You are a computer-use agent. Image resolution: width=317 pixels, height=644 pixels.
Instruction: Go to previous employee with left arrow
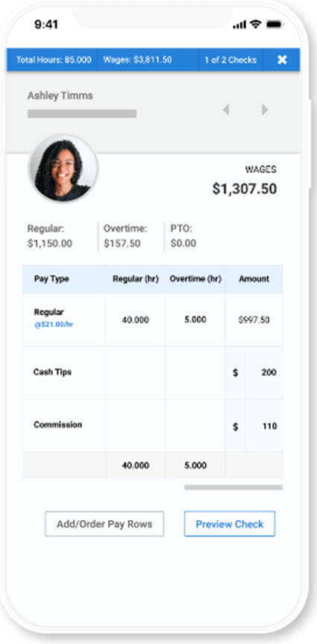(x=226, y=110)
